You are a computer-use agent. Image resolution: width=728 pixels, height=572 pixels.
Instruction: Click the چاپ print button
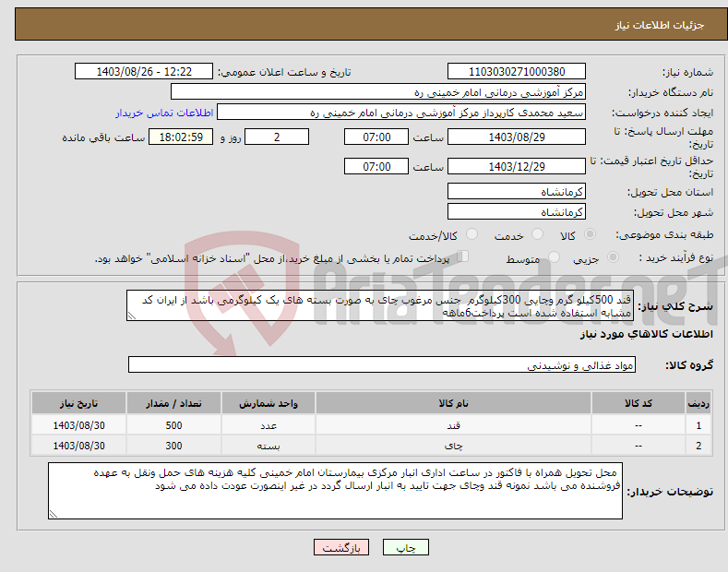click(406, 547)
